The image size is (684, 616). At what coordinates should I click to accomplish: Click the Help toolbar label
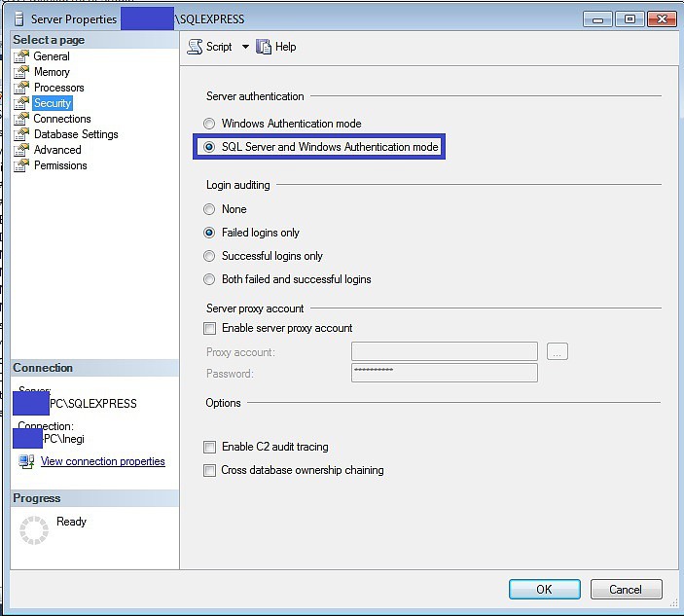click(x=286, y=47)
